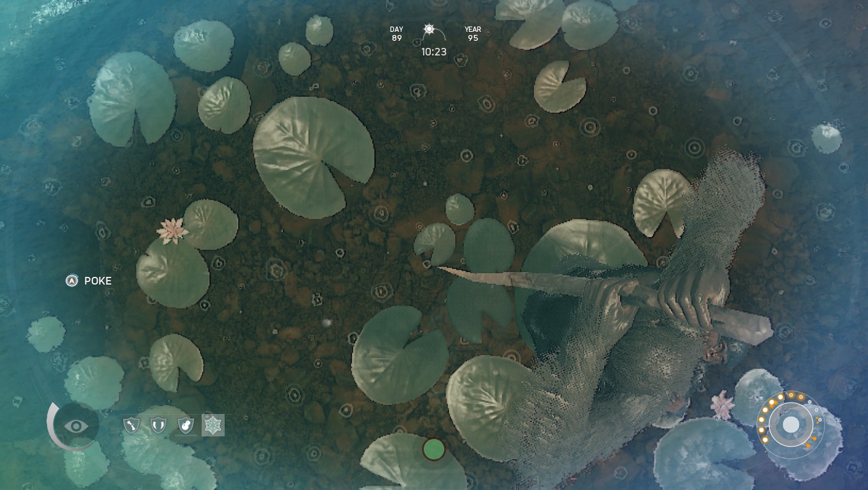Click the A button prompt icon
Viewport: 868px width, 490px height.
pos(72,281)
